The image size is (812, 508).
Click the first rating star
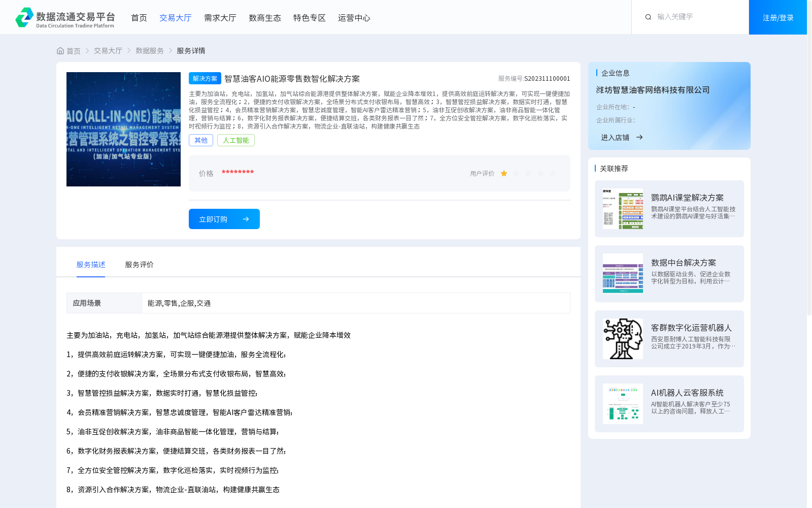click(x=504, y=173)
